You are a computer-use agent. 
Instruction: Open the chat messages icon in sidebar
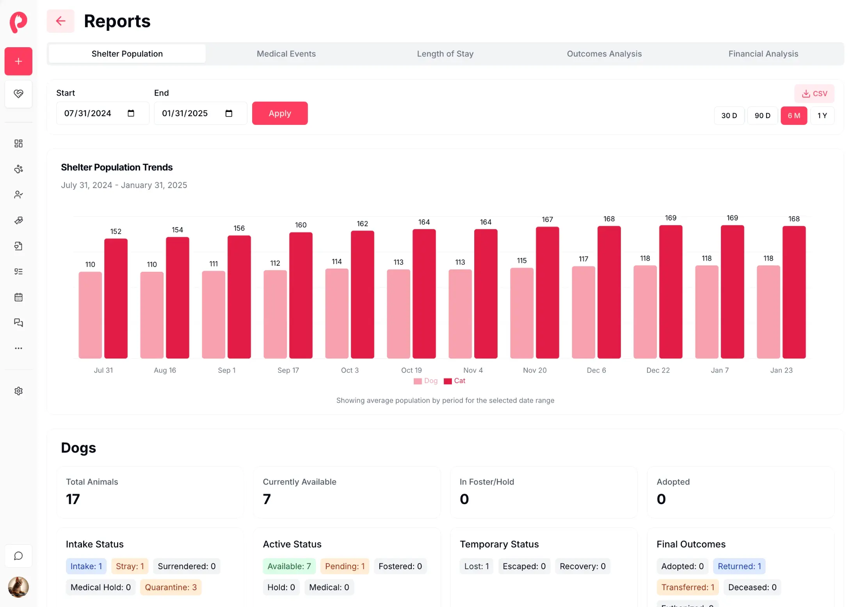(x=18, y=323)
